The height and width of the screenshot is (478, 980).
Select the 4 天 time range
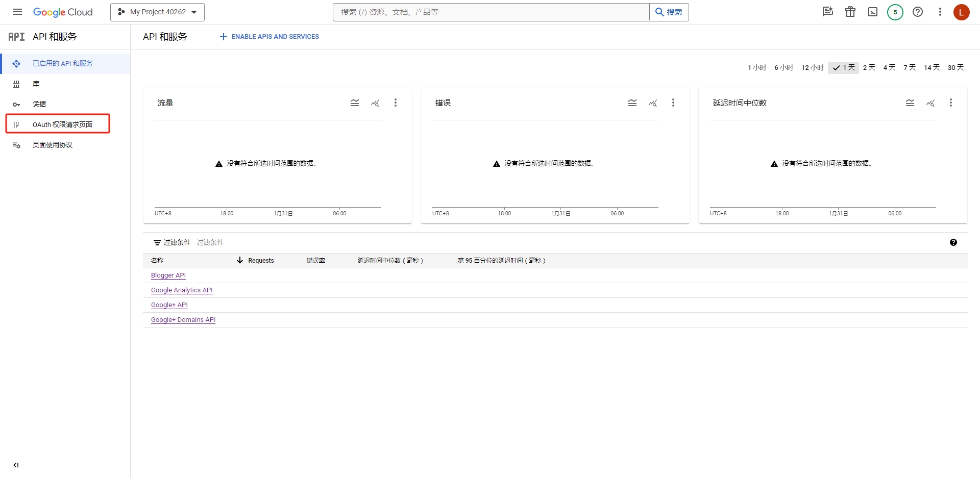(890, 67)
